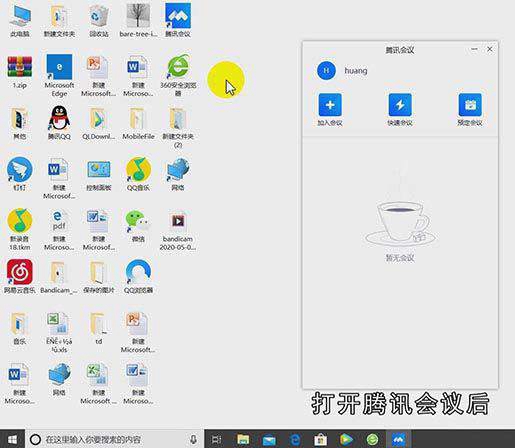
Task: Select the 微信 WeChat shortcut
Action: [x=138, y=225]
